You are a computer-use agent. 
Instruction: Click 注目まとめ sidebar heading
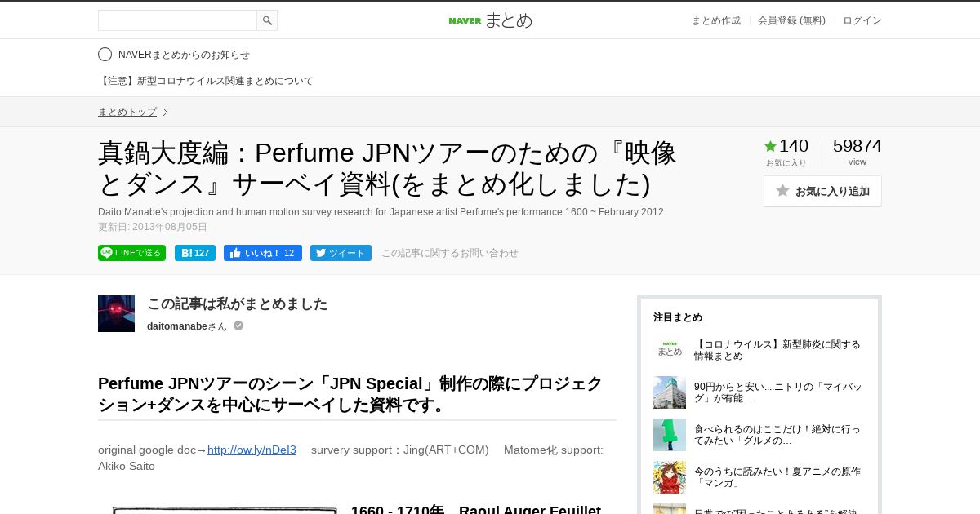click(678, 317)
